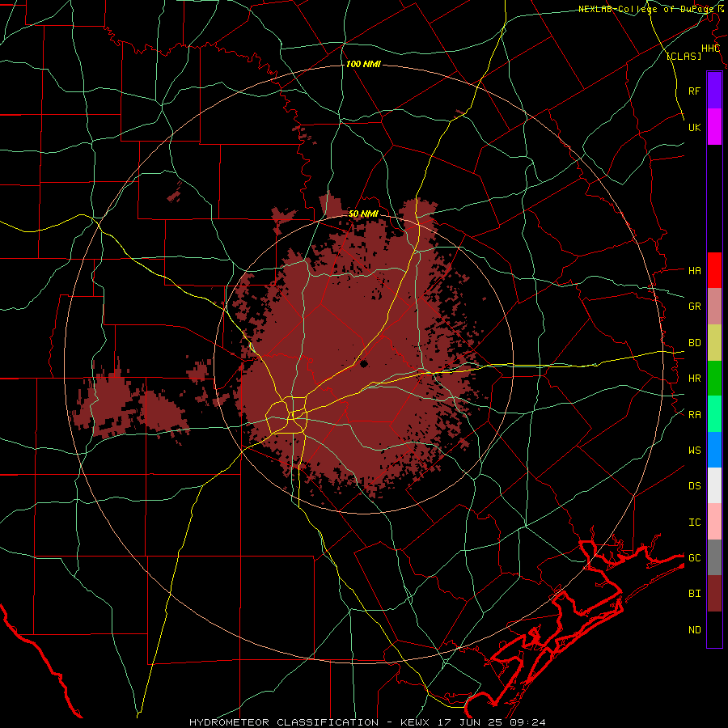Click the HA legend label
This screenshot has width=728, height=728.
pyautogui.click(x=694, y=271)
